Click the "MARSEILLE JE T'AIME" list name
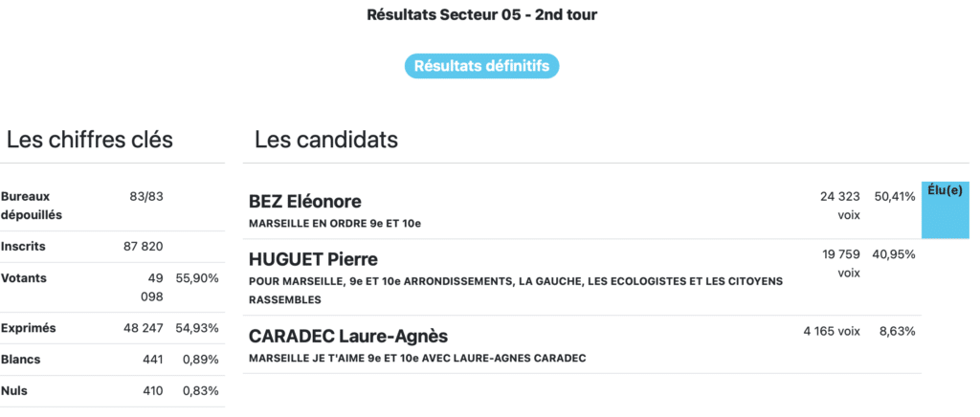The width and height of the screenshot is (980, 417). point(416,359)
